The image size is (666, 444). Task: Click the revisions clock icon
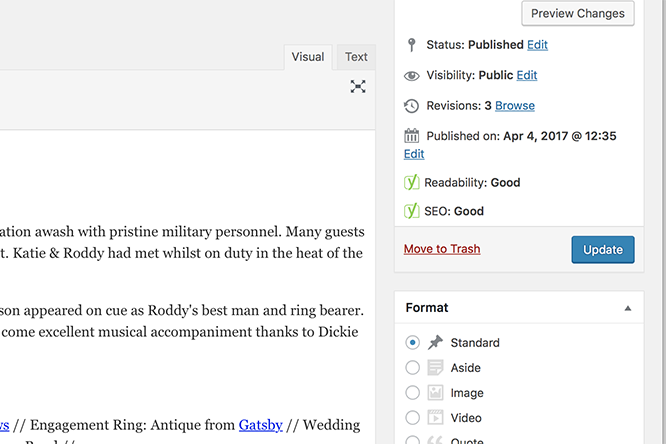(x=411, y=106)
